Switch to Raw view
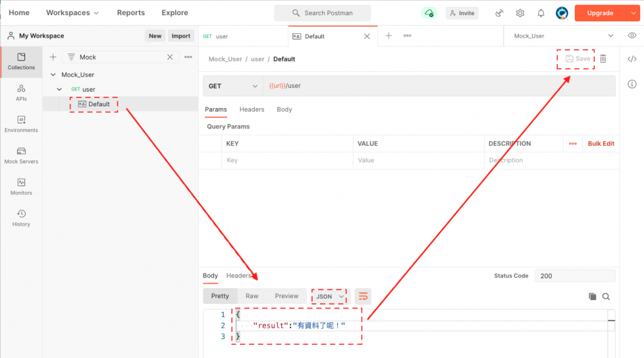 (252, 296)
